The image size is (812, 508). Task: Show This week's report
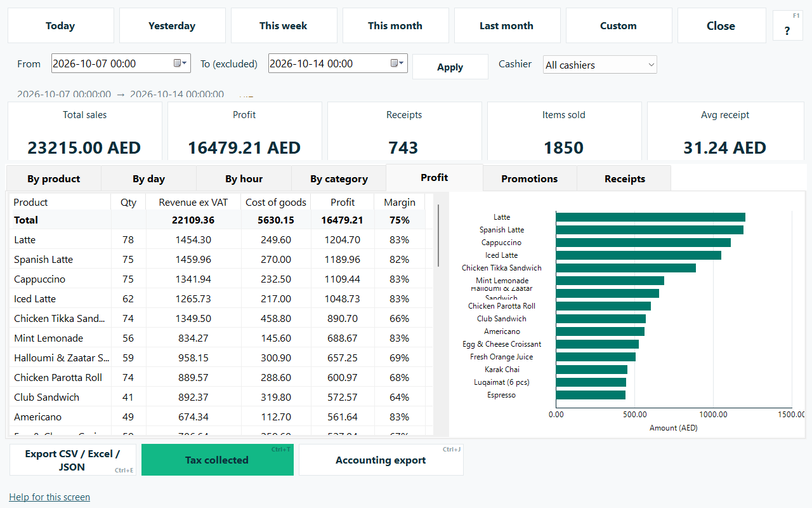pos(284,25)
